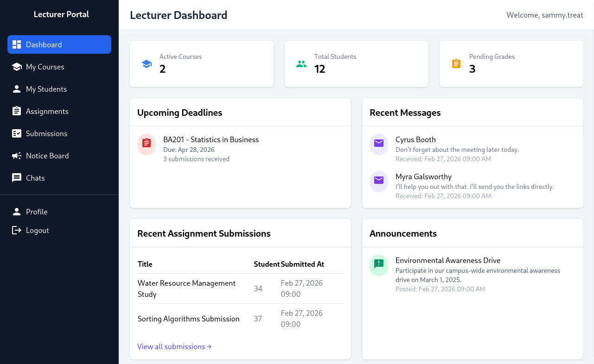Open the My Courses section

(x=44, y=67)
